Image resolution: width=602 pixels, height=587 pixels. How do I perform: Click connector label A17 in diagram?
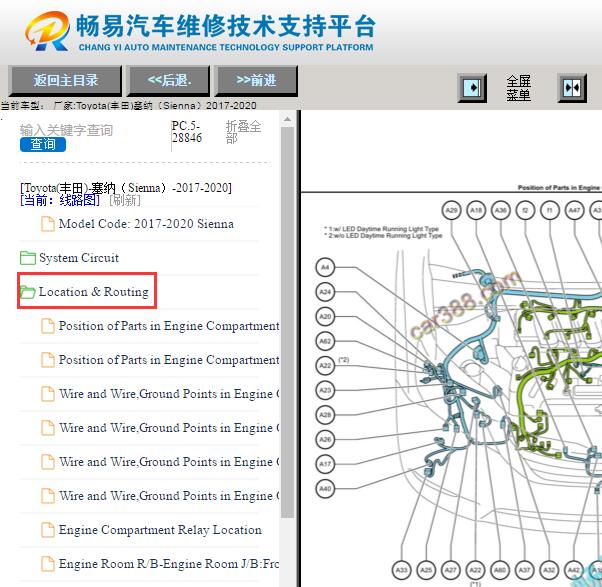325,464
